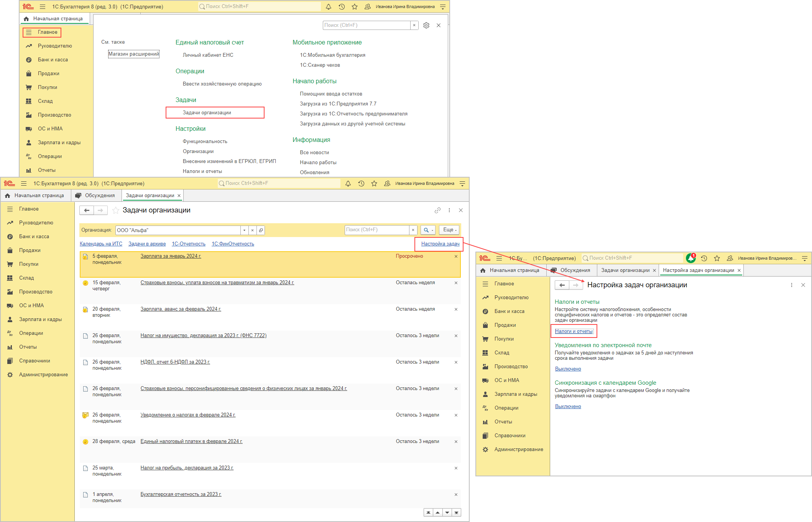The image size is (812, 522).
Task: Open Администрирование in middle window sidebar
Action: (x=43, y=375)
